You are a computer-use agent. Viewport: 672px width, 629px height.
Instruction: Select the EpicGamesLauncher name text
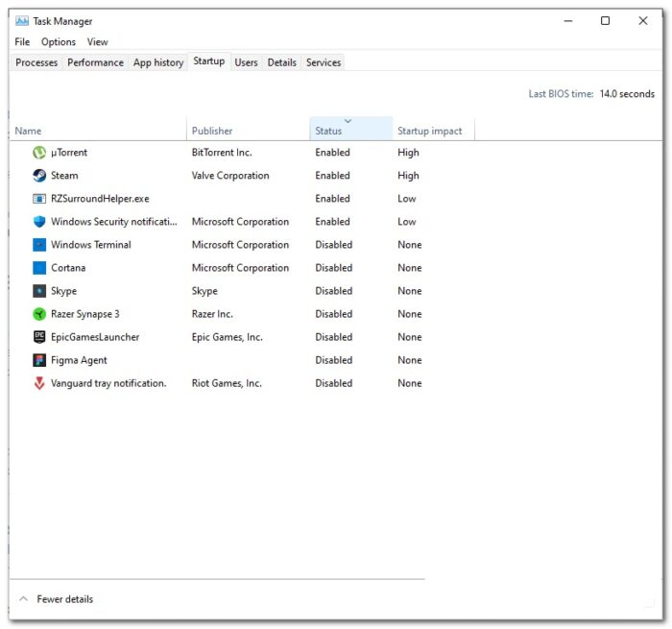[95, 337]
